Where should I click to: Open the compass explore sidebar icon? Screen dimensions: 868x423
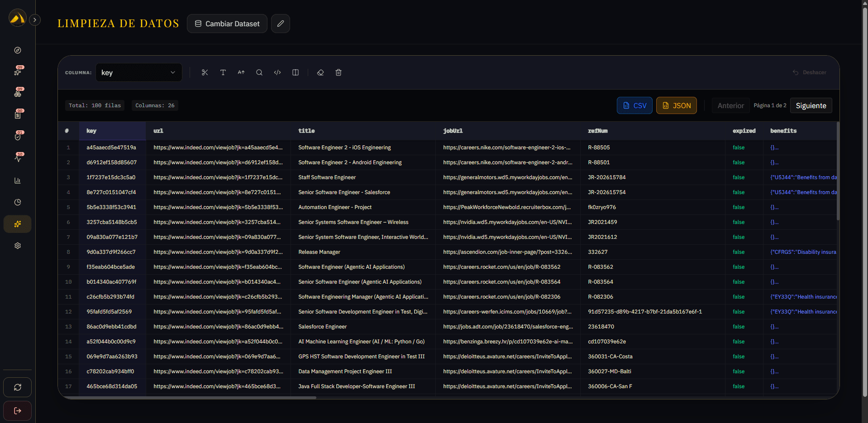point(18,50)
